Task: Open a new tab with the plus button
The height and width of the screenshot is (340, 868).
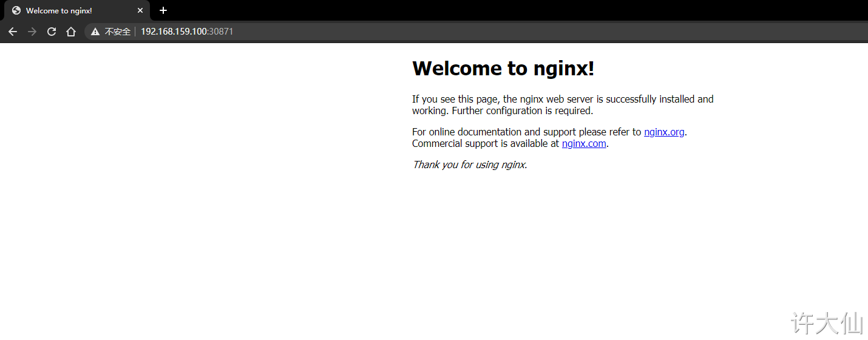Action: coord(163,10)
